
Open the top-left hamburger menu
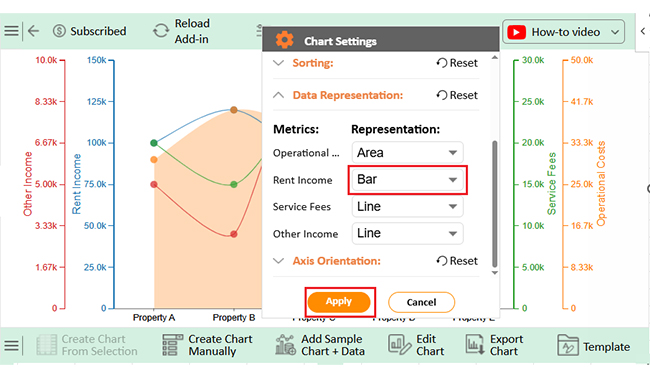pos(11,31)
